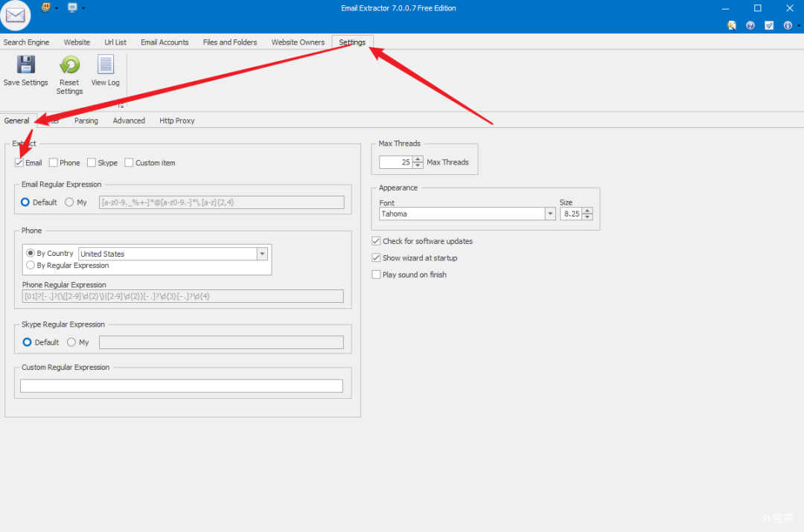The width and height of the screenshot is (804, 532).
Task: Click the Skype regular expression field
Action: point(221,342)
